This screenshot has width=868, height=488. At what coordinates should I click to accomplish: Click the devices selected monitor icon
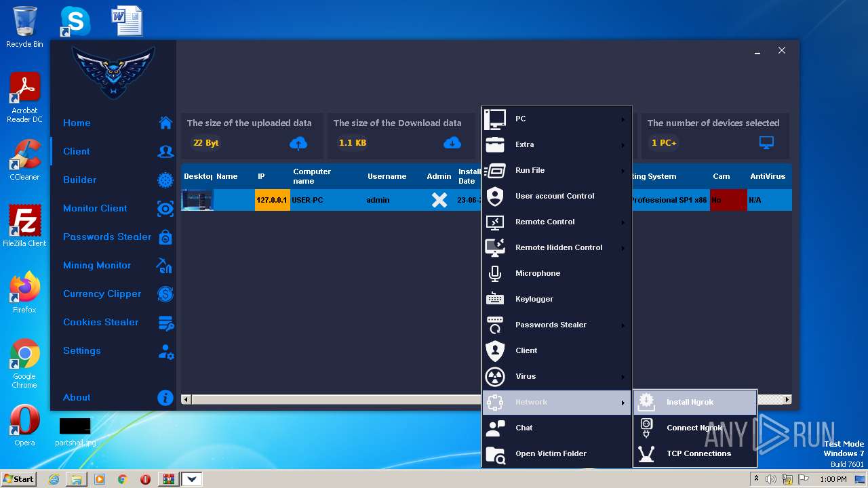766,143
